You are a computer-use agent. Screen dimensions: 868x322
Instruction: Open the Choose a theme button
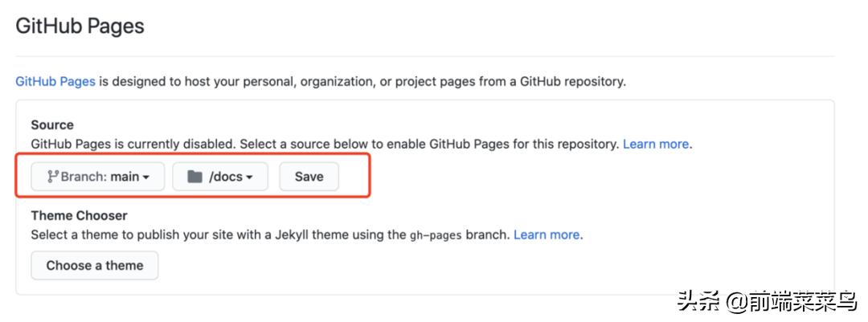tap(95, 265)
